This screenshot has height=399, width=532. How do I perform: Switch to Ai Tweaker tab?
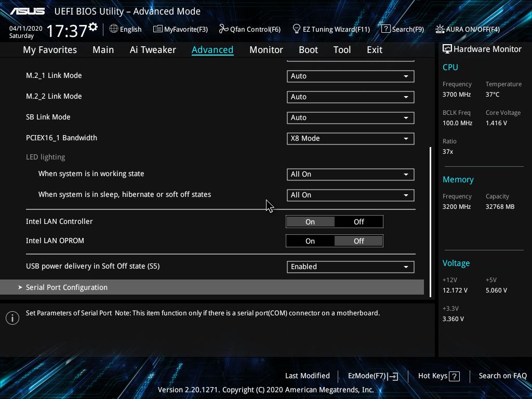coord(153,49)
